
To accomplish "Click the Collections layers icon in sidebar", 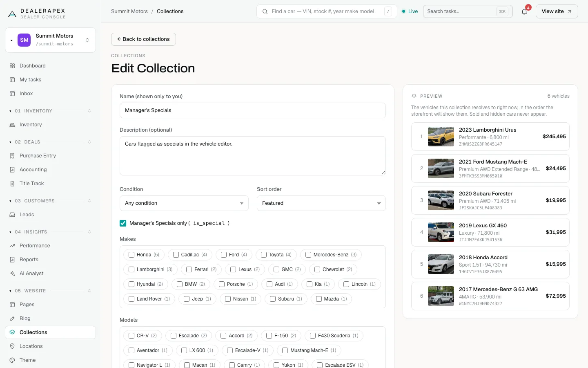I will coord(12,332).
